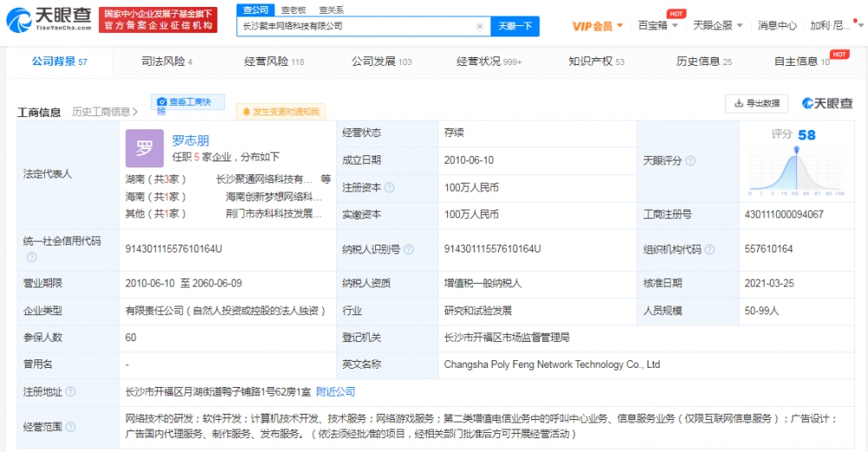Click help icon next to 注册地址
This screenshot has width=868, height=452.
click(70, 392)
